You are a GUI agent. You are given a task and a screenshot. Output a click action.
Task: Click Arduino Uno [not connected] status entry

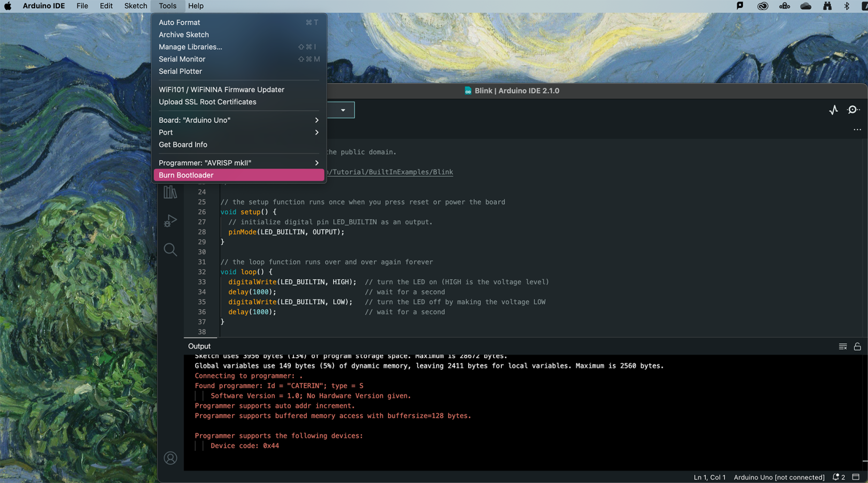[x=779, y=477]
